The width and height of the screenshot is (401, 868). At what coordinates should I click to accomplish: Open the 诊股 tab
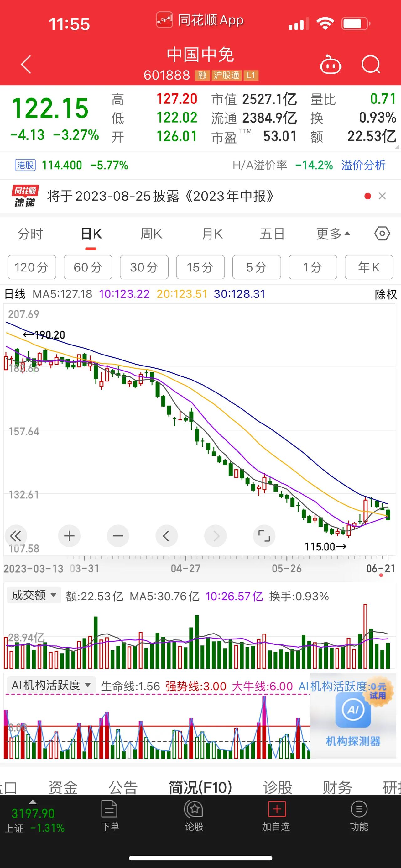point(277,787)
